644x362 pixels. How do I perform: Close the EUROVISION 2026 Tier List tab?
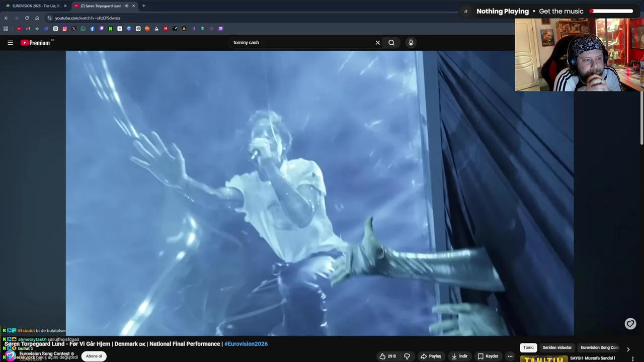click(65, 6)
